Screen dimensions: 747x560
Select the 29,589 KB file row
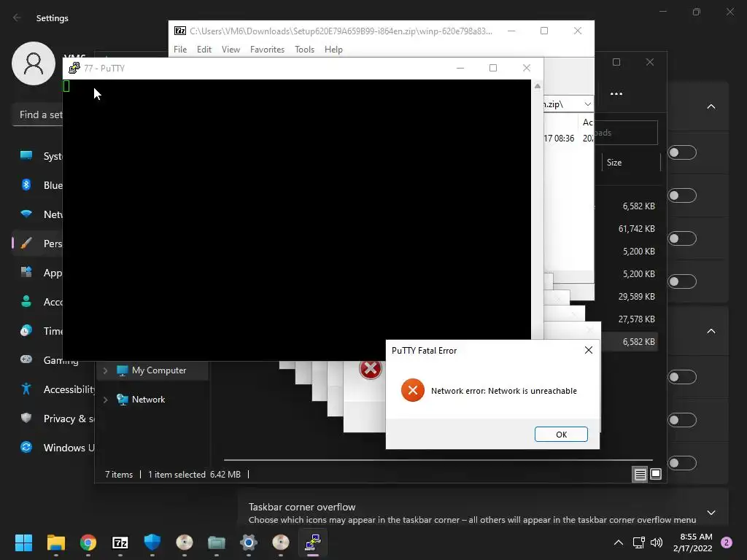[x=636, y=297]
